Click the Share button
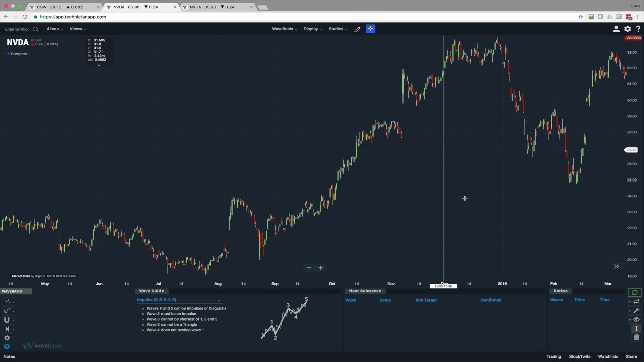The image size is (644, 362). [631, 356]
